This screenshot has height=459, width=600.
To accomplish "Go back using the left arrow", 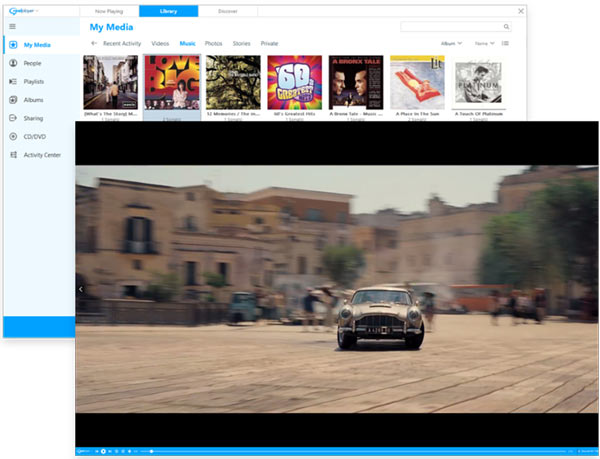I will [94, 43].
